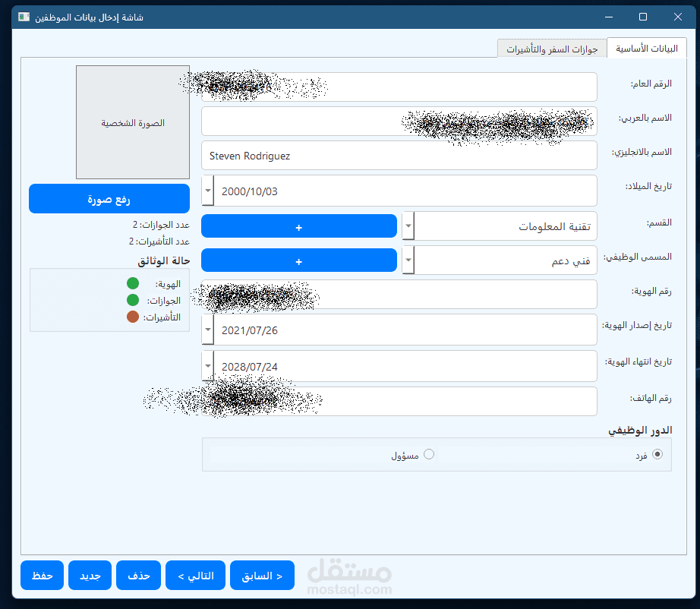Click the حذف delete button

pos(138,575)
